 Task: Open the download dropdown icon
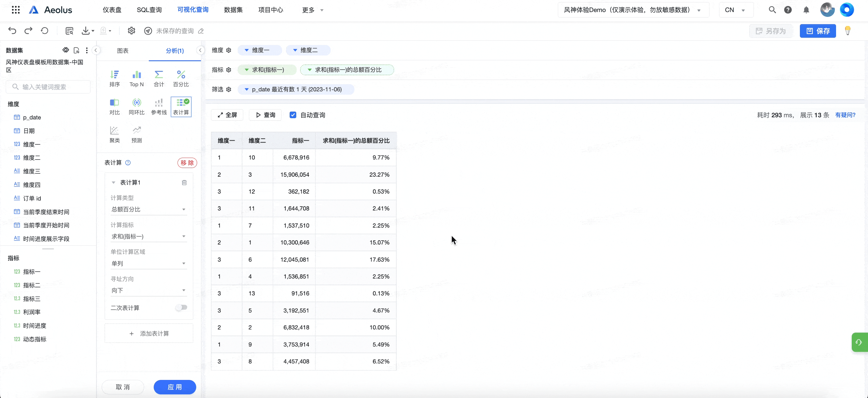(x=88, y=31)
